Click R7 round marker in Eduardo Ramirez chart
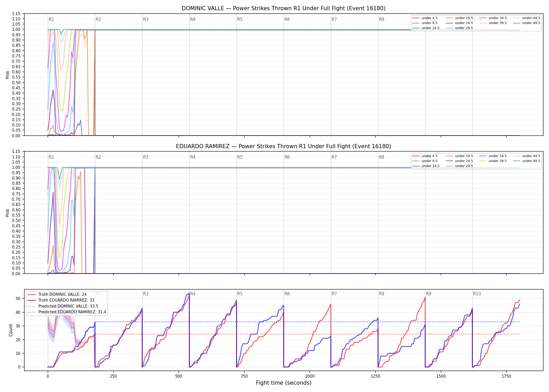 click(x=334, y=157)
